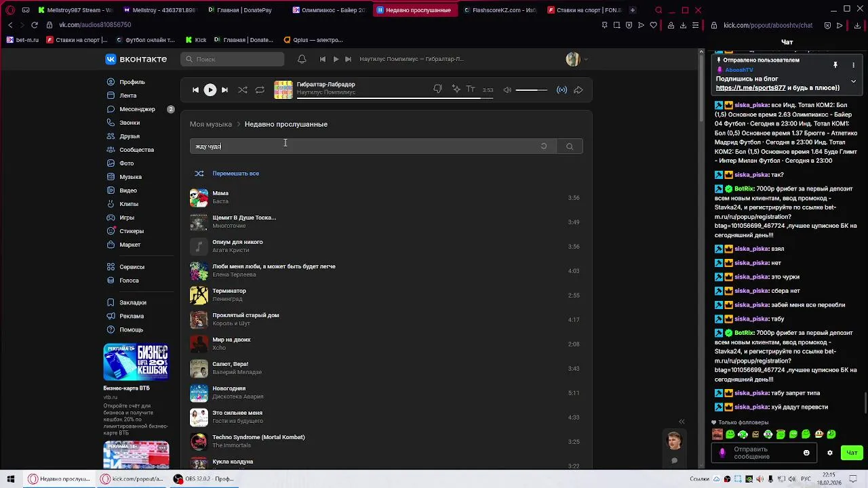The height and width of the screenshot is (488, 868).
Task: Click the music search magnifier button
Action: pos(570,146)
